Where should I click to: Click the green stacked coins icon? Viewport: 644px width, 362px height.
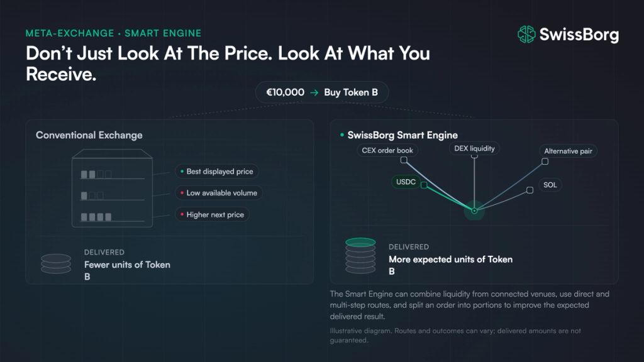point(360,256)
